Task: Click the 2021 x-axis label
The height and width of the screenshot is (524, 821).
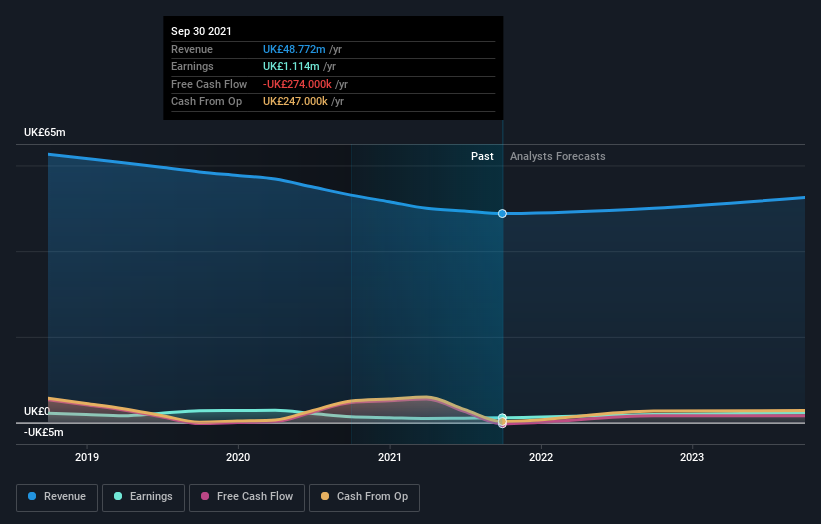Action: point(390,457)
